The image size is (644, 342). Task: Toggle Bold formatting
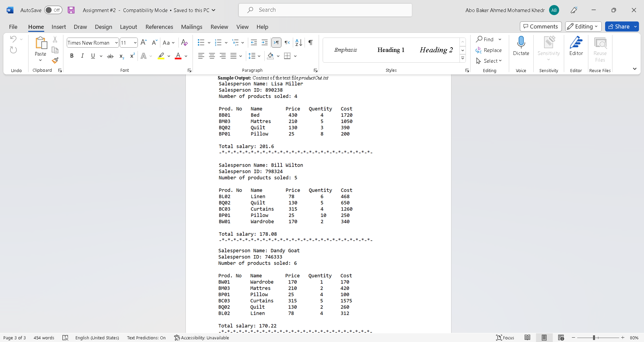(x=72, y=56)
